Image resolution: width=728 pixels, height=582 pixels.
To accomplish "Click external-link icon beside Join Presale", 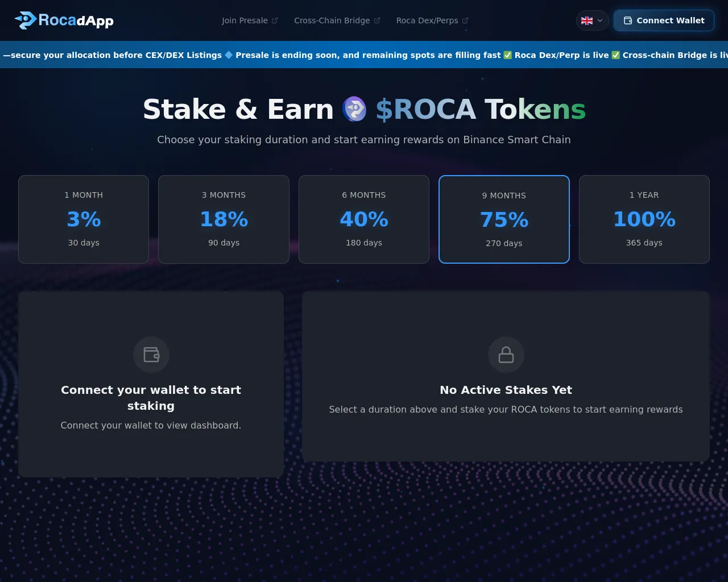I will [x=275, y=20].
